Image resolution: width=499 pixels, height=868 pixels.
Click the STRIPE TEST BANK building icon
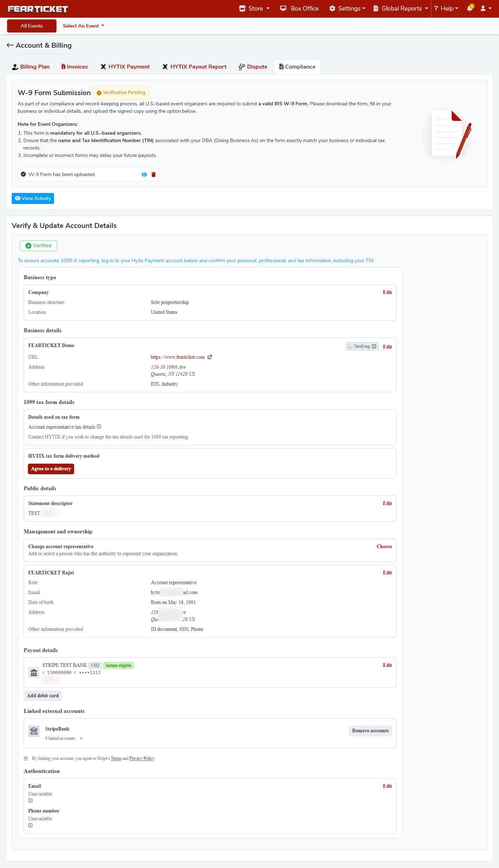point(34,673)
